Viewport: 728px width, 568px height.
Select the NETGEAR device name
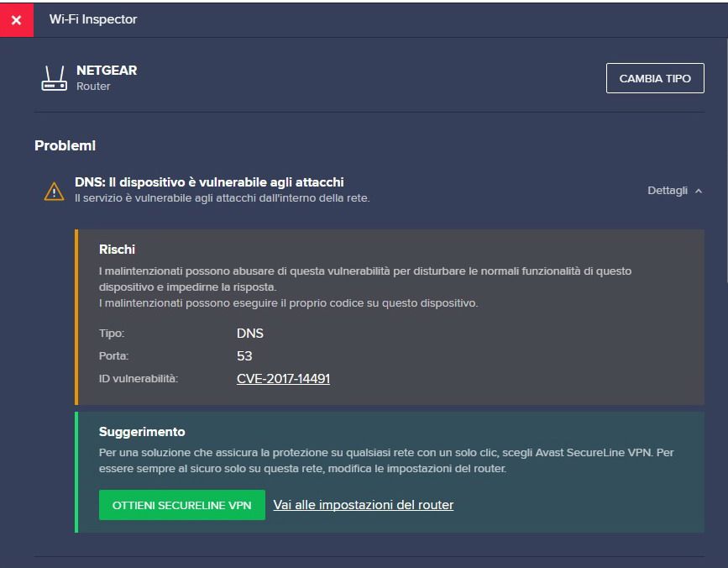point(107,70)
